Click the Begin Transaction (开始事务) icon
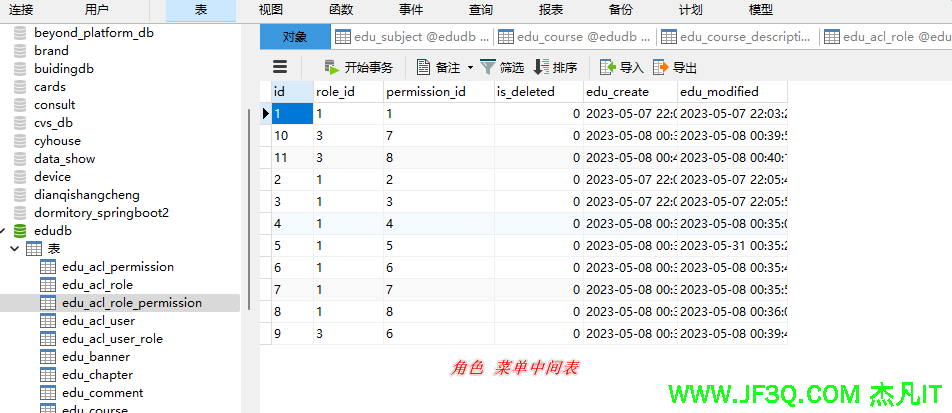The width and height of the screenshot is (952, 413). [331, 67]
